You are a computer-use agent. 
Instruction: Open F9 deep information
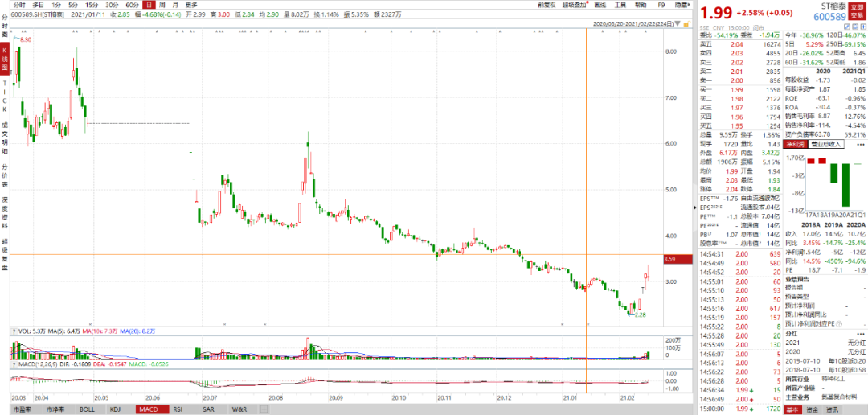[661, 5]
